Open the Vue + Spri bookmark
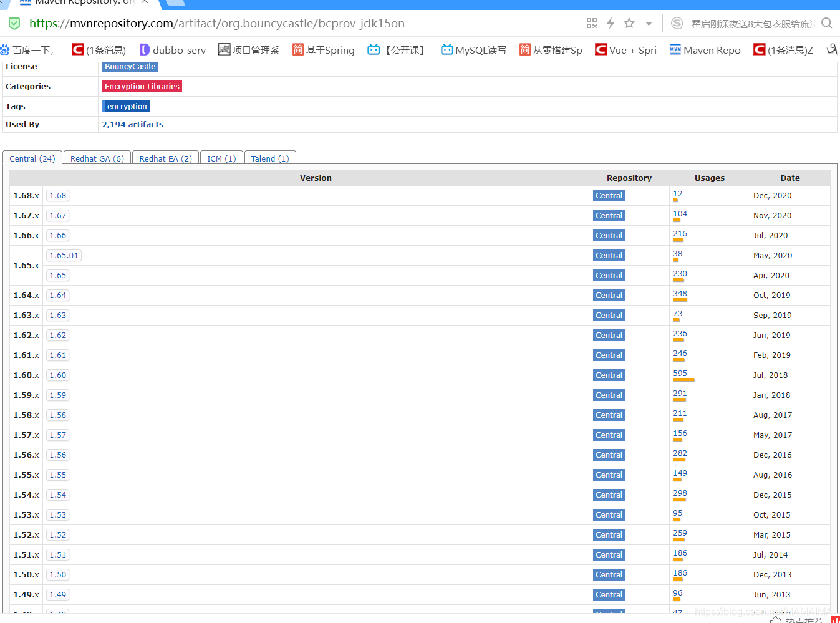The height and width of the screenshot is (623, 840). pos(625,50)
